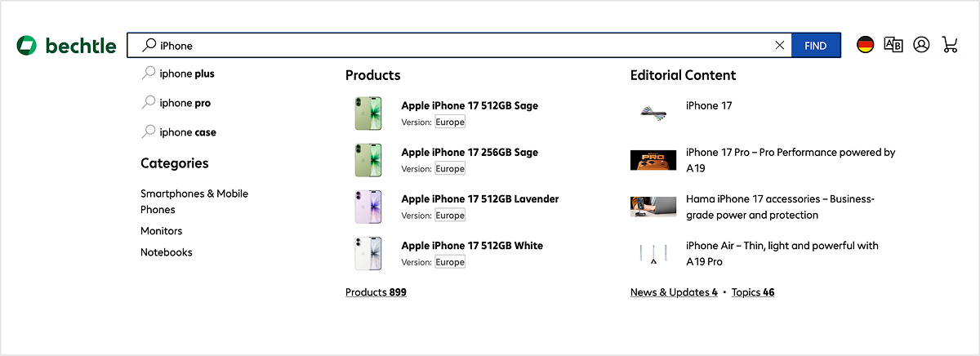Image resolution: width=980 pixels, height=356 pixels.
Task: Open the language translation icon
Action: (x=893, y=45)
